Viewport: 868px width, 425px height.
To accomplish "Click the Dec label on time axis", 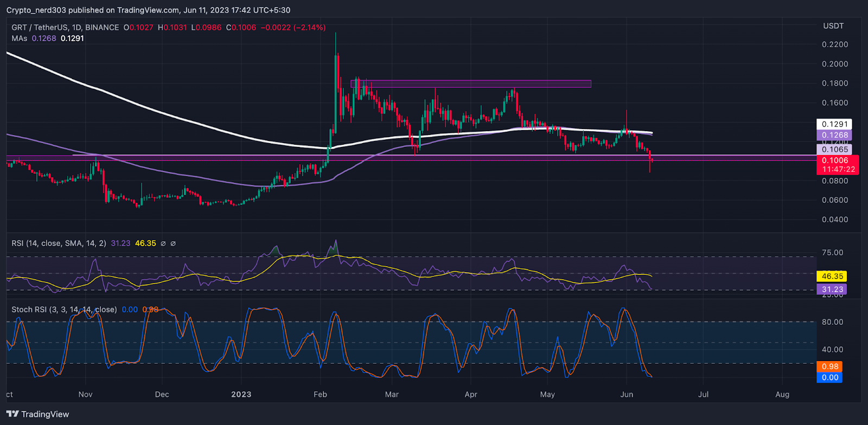I will (162, 395).
